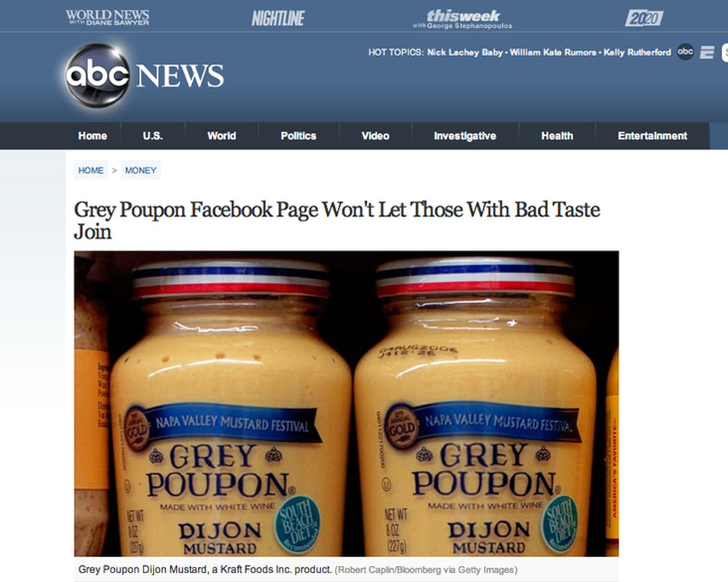
Task: Click the Grey Poupon mustard jars photo
Action: point(347,404)
